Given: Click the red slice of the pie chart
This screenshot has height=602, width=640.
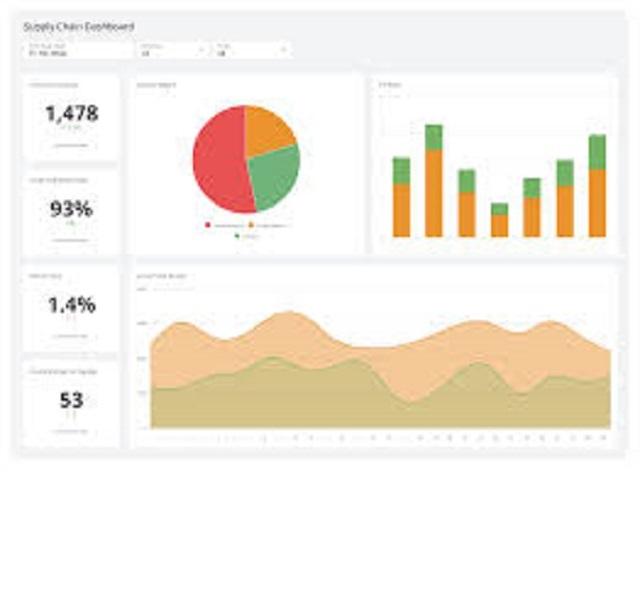Looking at the screenshot, I should (218, 161).
